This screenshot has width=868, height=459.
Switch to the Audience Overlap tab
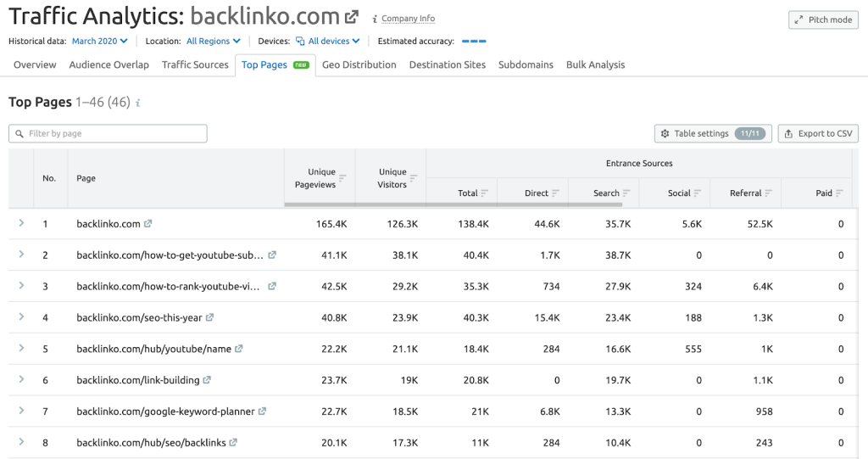point(109,64)
